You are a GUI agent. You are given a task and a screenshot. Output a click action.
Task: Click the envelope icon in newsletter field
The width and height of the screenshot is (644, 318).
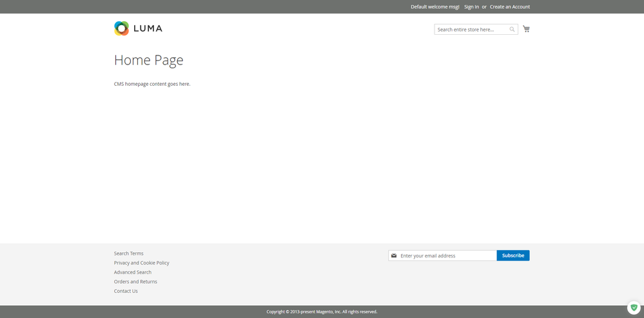click(x=394, y=256)
